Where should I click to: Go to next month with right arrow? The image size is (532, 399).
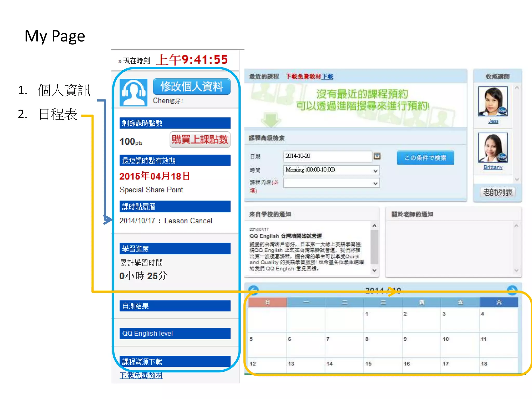pyautogui.click(x=512, y=290)
